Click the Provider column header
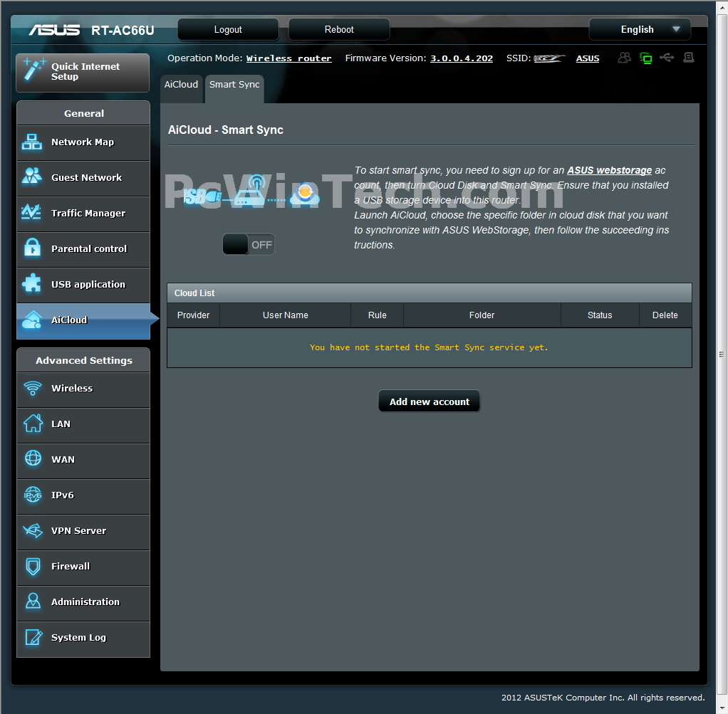 pos(193,315)
